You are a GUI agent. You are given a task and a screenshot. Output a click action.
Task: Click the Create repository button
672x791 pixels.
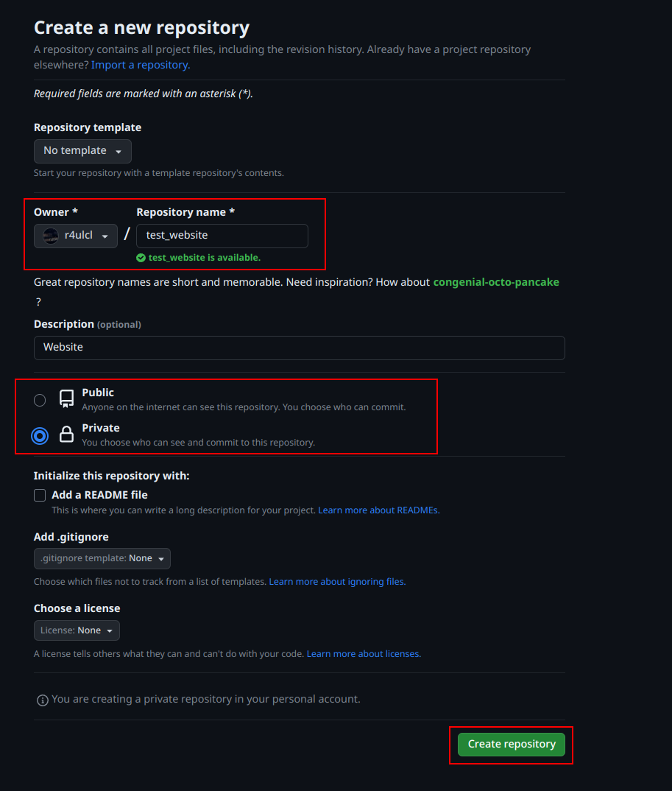pyautogui.click(x=511, y=744)
